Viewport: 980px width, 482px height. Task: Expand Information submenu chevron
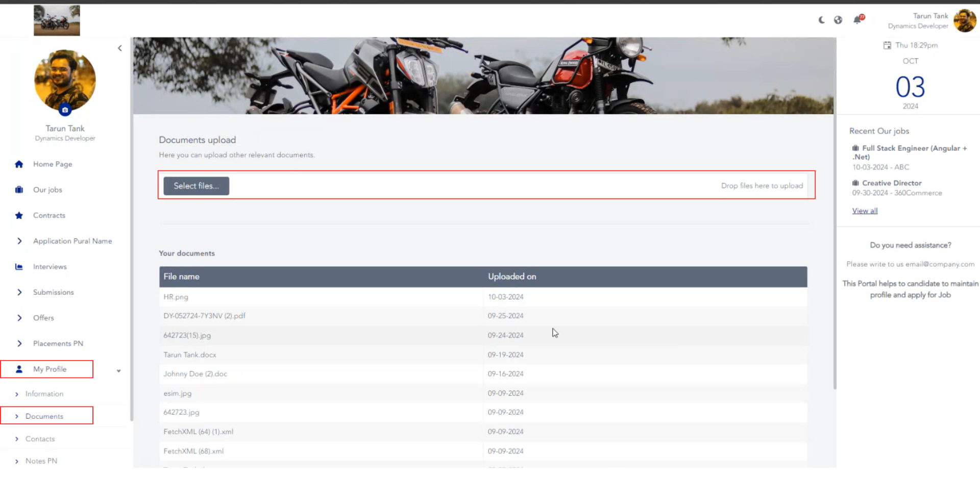(17, 394)
